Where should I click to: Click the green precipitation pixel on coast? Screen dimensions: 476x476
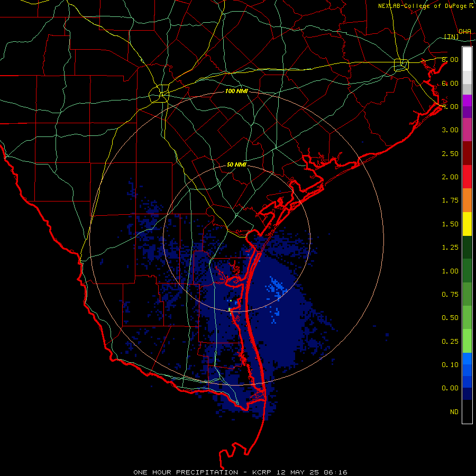click(230, 309)
